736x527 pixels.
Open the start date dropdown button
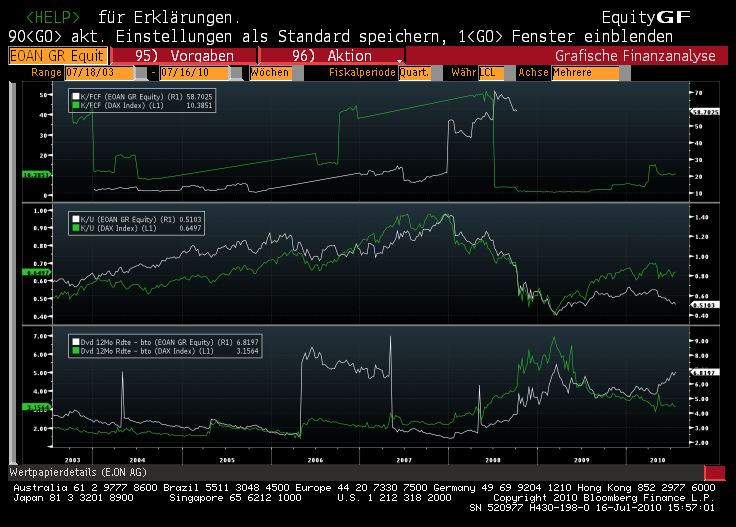pyautogui.click(x=141, y=73)
